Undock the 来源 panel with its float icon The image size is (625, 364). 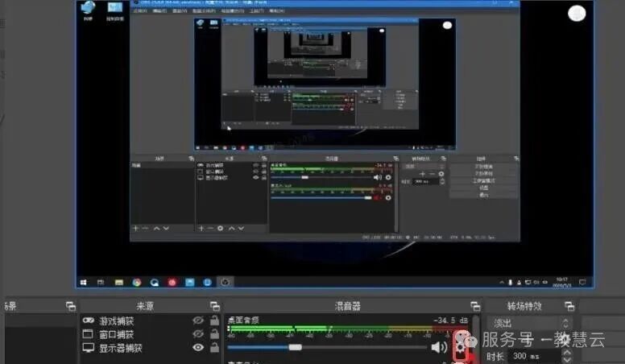pyautogui.click(x=215, y=306)
